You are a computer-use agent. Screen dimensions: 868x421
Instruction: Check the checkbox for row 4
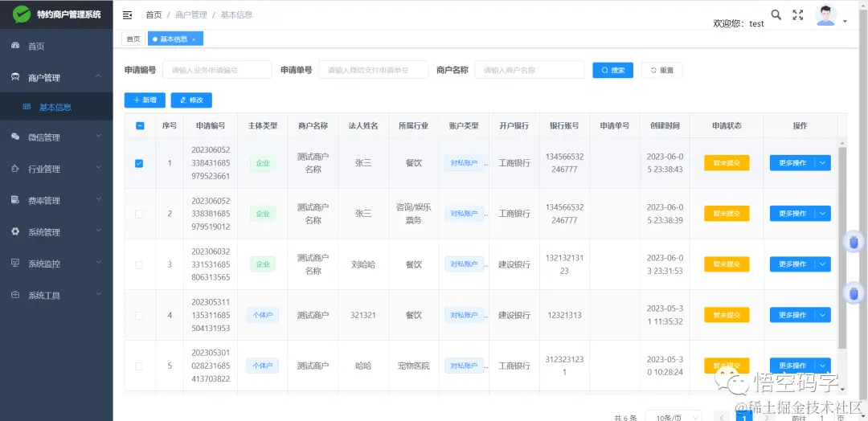coord(139,315)
